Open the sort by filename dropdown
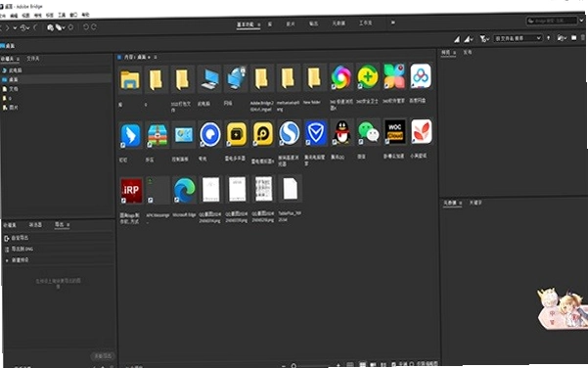Screen dimensions: 588x368 click(x=519, y=38)
